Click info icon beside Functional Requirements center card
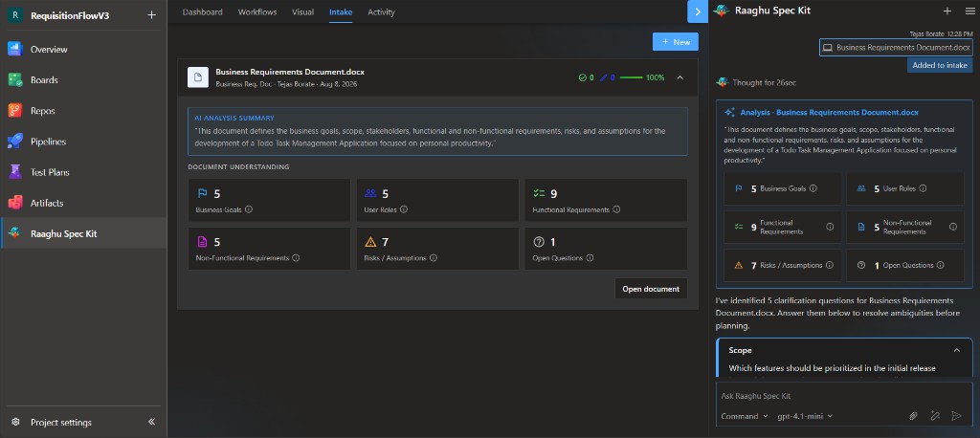Screen dimensions: 980x438 [616, 209]
